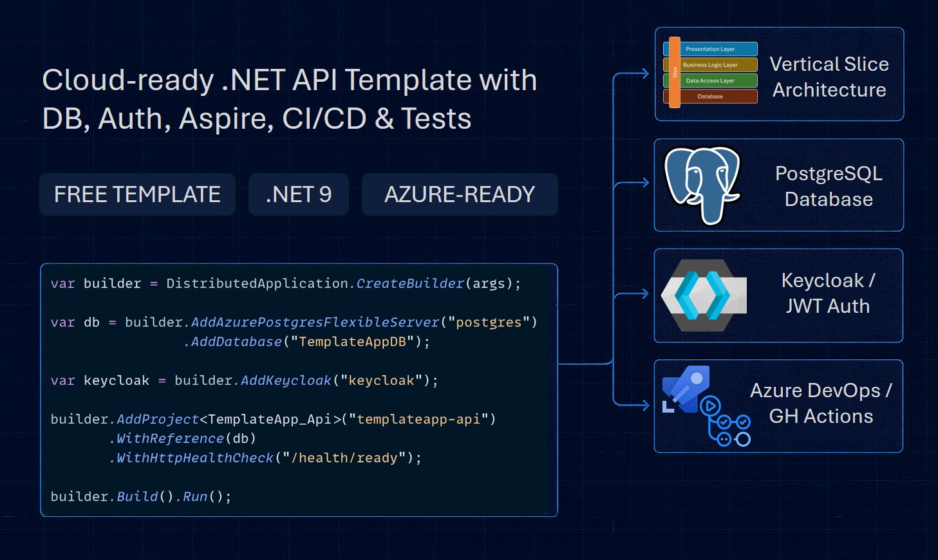This screenshot has height=560, width=938.
Task: Click the Azure DevOps / GH Actions label
Action: [821, 403]
